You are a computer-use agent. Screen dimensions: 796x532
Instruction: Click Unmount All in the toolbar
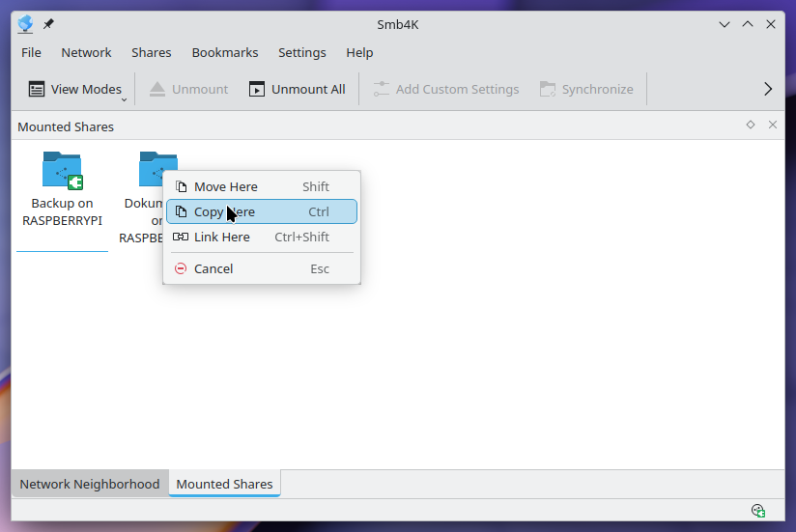[x=297, y=89]
